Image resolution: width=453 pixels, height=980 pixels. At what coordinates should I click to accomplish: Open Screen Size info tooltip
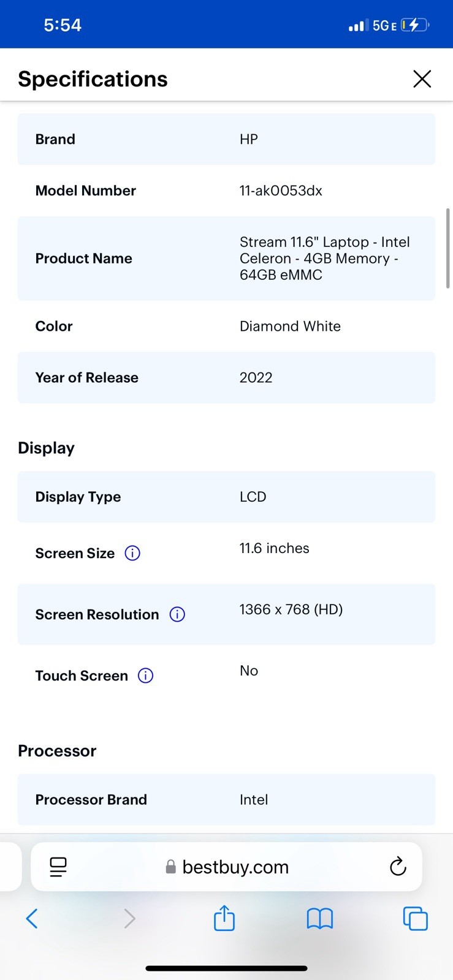(x=132, y=553)
